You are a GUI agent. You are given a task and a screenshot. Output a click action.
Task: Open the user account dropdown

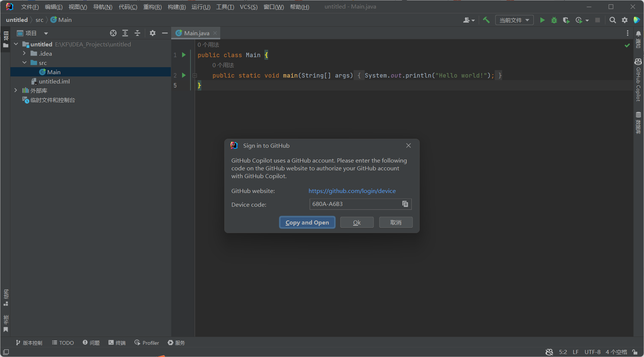[469, 20]
